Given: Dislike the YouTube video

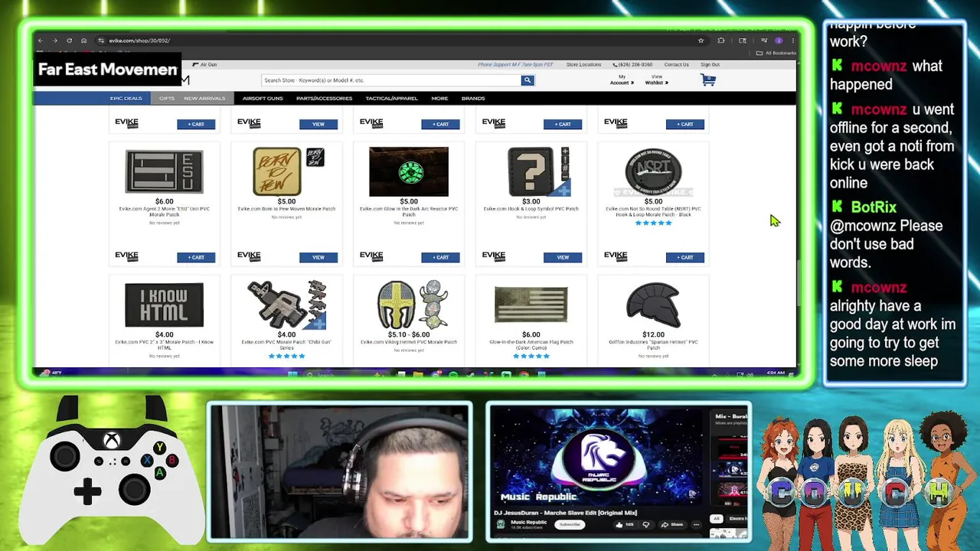Looking at the screenshot, I should click(646, 525).
